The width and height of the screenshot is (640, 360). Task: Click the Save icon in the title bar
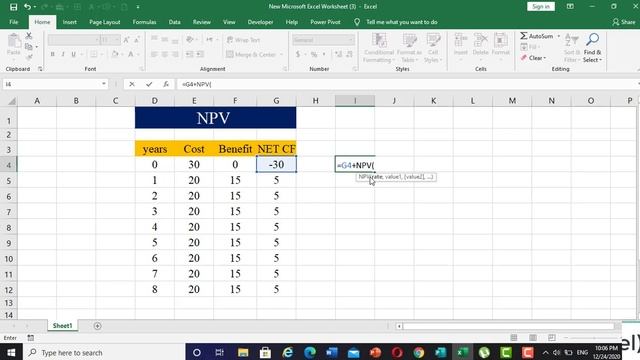pyautogui.click(x=13, y=7)
